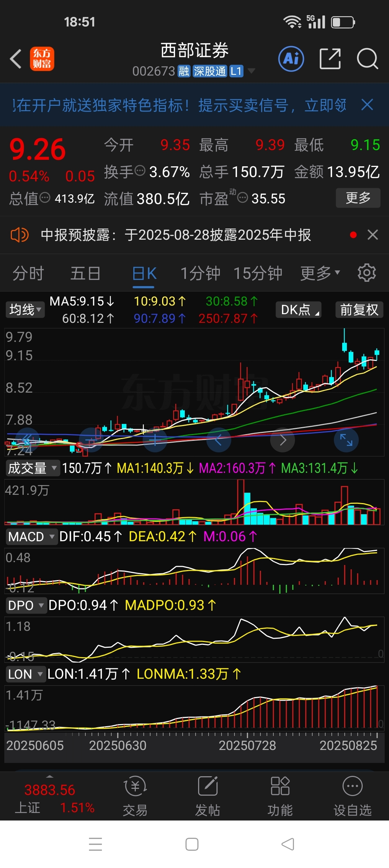
Task: Switch to the 1分钟 chart tab
Action: 200,273
